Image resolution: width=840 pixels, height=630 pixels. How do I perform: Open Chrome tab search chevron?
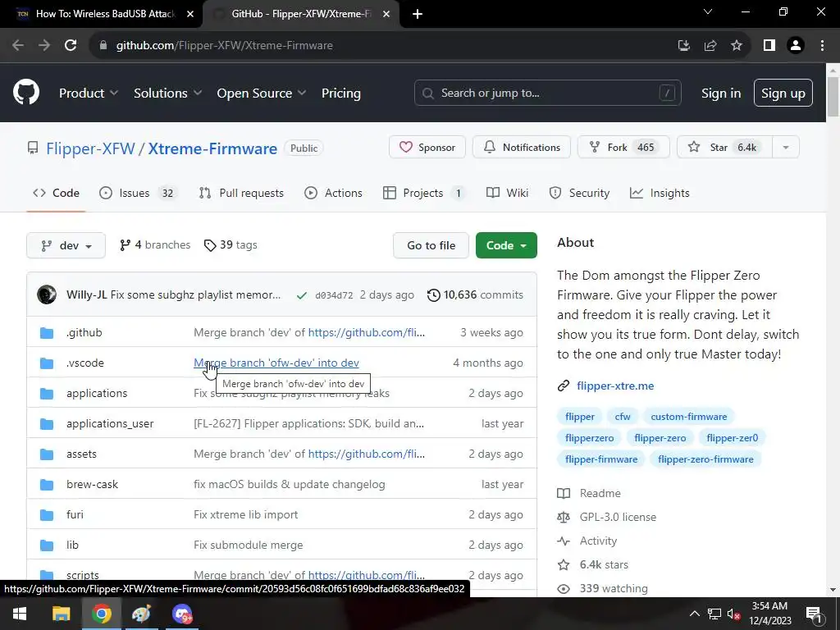point(708,11)
